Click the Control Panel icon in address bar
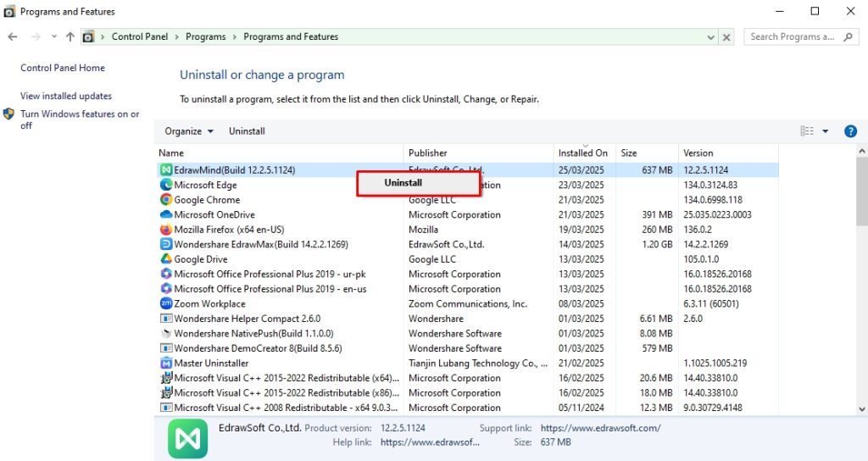868x461 pixels. 88,37
